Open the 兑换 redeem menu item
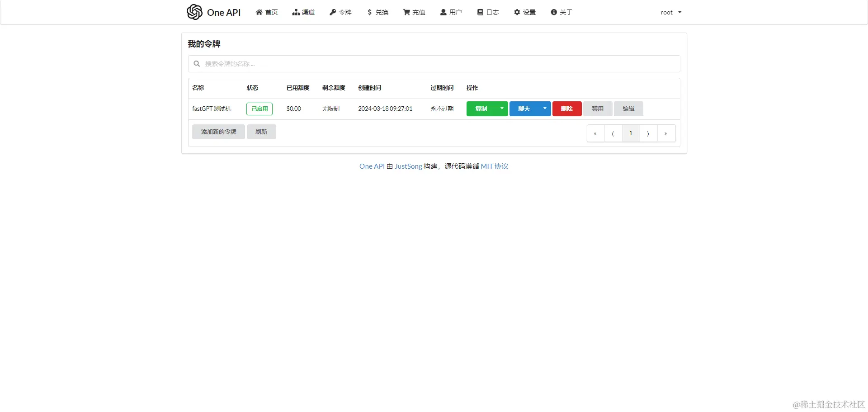 coord(377,12)
